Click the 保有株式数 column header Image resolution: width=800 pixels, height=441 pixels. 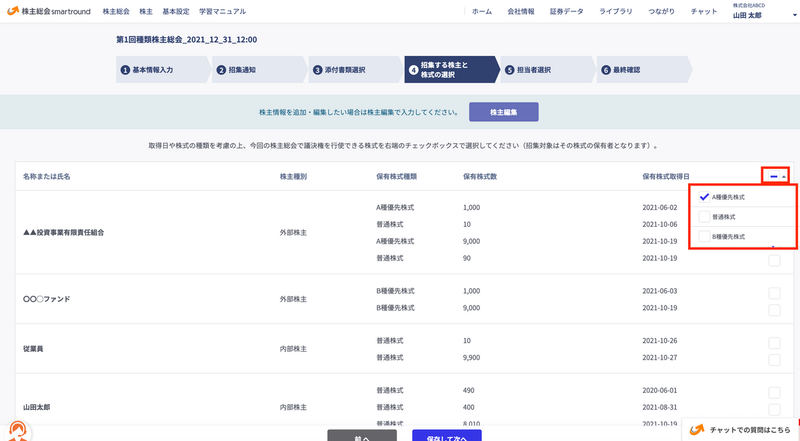click(x=480, y=177)
